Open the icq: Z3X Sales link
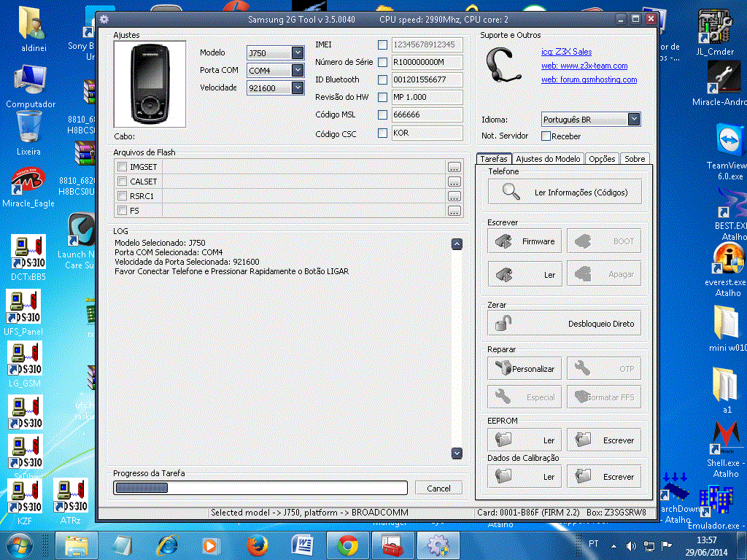Screen dimensions: 747x560 point(566,52)
